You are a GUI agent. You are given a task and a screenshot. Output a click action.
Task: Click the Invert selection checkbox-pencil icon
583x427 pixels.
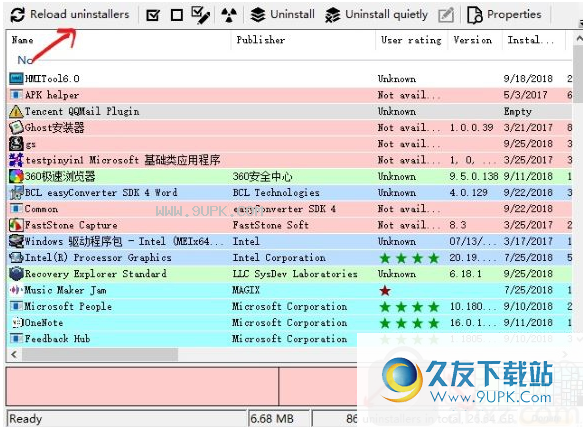pyautogui.click(x=200, y=15)
